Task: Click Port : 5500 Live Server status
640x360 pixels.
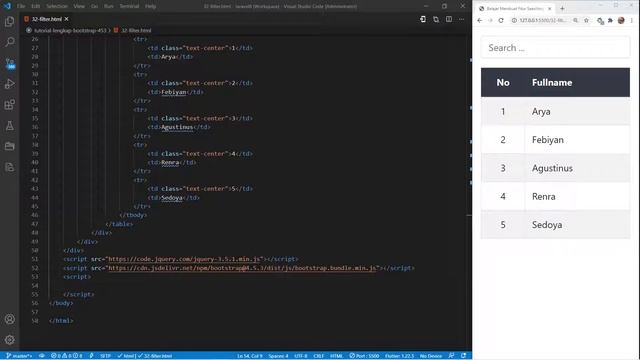Action: point(364,356)
